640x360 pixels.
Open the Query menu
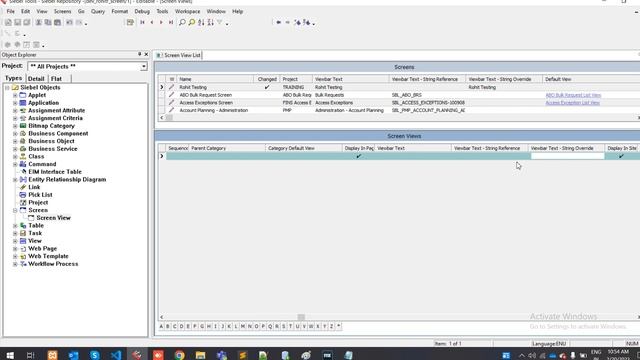pyautogui.click(x=98, y=11)
